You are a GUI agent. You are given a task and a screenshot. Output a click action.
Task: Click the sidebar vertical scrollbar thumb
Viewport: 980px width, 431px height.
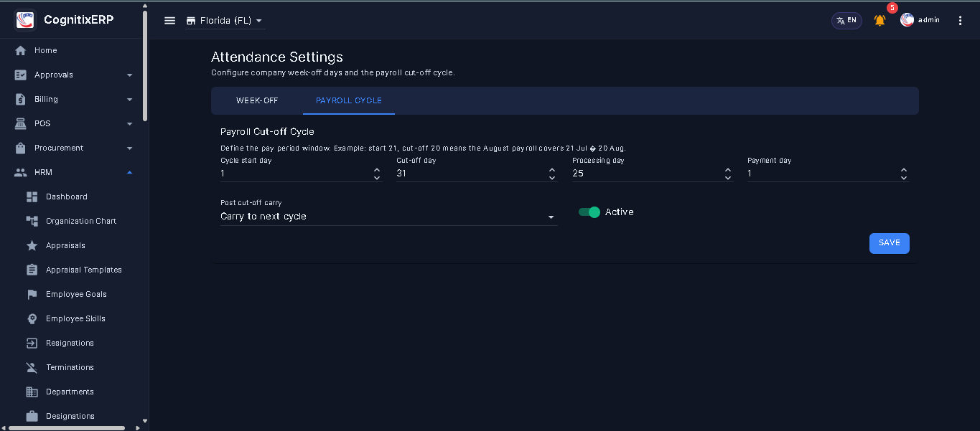145,66
